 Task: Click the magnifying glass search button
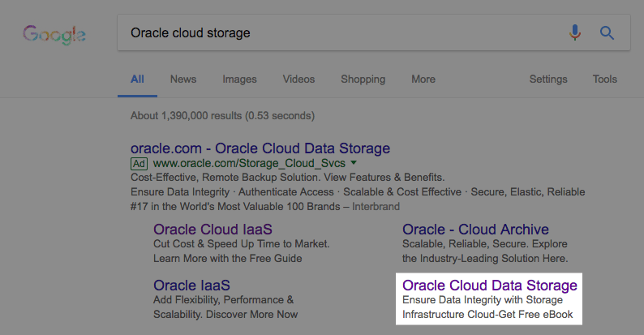tap(607, 32)
